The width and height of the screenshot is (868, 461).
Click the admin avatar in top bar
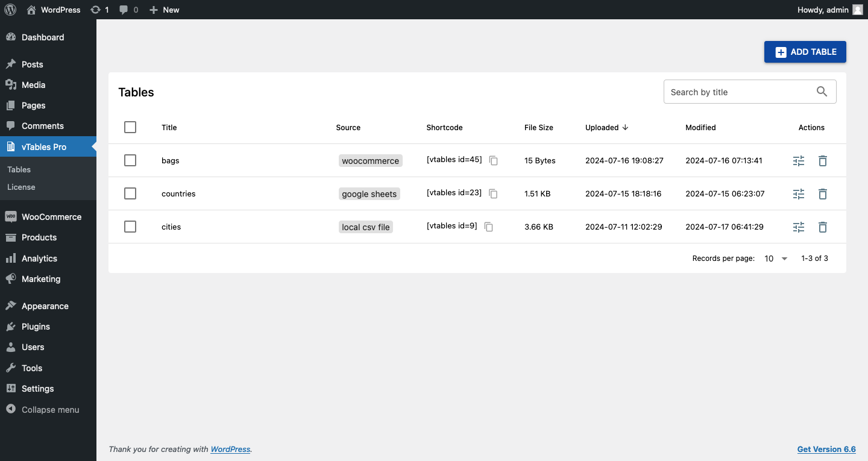[857, 10]
